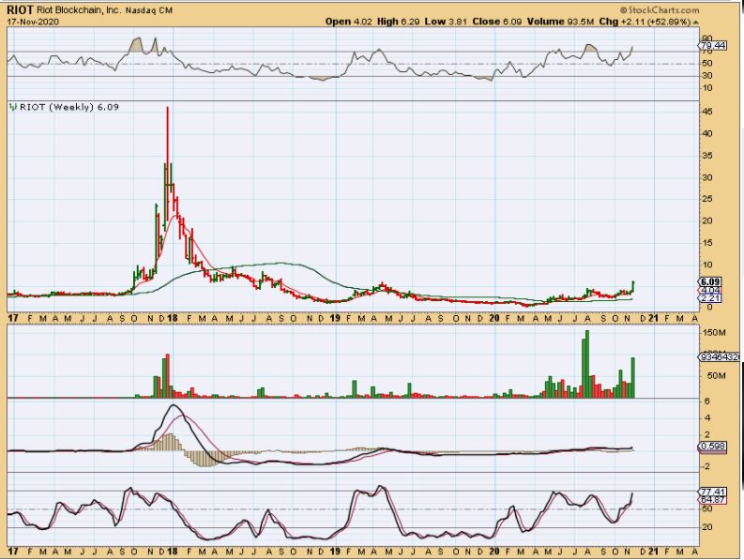The height and width of the screenshot is (560, 744).
Task: Click the MACD axis label 6
Action: tap(707, 401)
